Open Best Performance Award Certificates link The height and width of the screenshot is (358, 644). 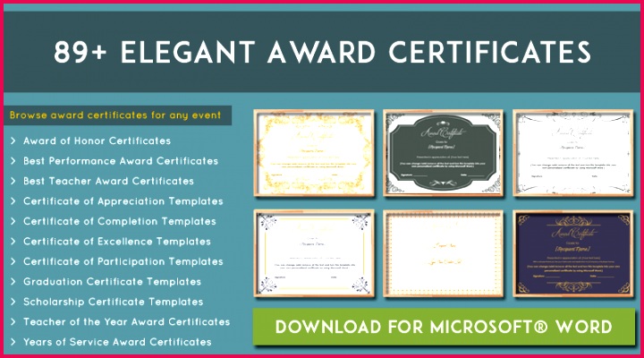121,161
